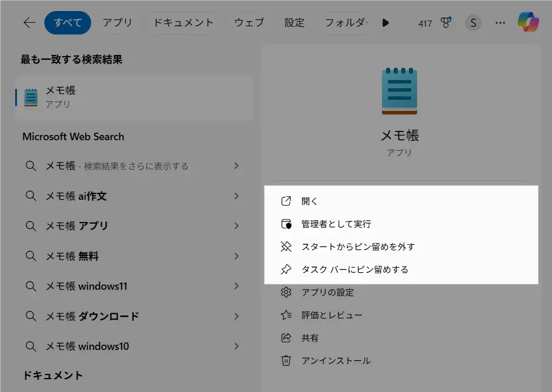This screenshot has width=552, height=392.
Task: Click the メモ帳 icon in best match
Action: [x=31, y=98]
